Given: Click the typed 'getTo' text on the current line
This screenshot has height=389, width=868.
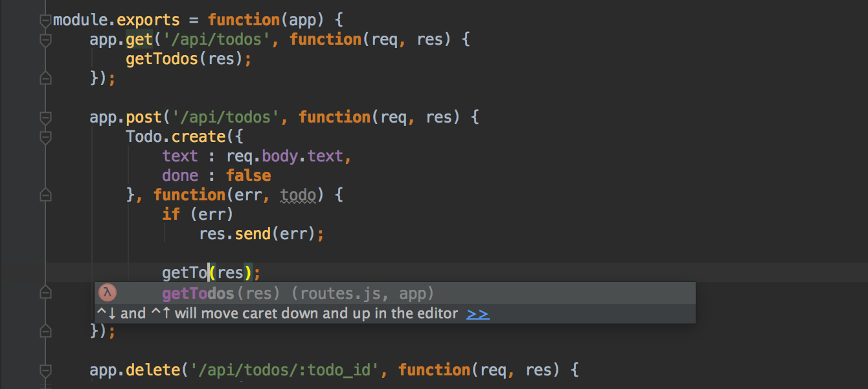Looking at the screenshot, I should point(185,273).
